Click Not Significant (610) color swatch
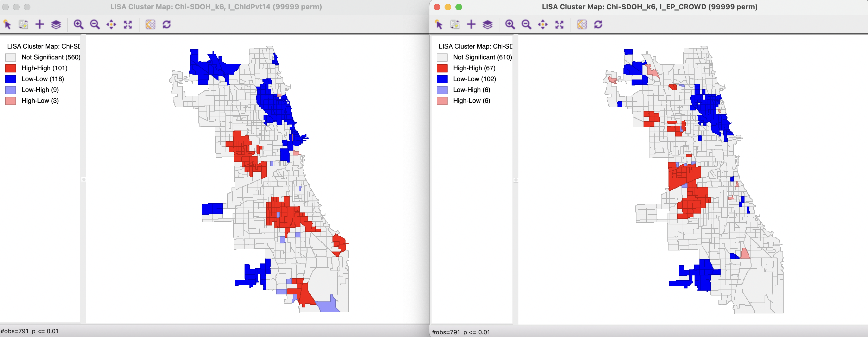Screen dimensions: 868x337 (x=442, y=57)
